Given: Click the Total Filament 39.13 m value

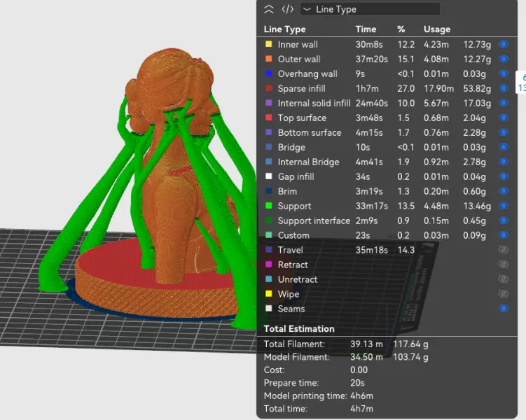Looking at the screenshot, I should tap(366, 344).
